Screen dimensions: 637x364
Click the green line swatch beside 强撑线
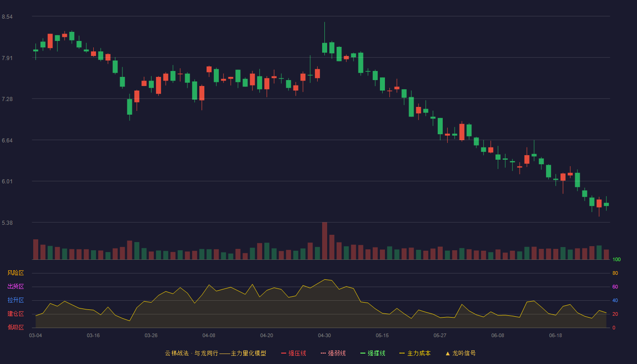[x=363, y=353]
